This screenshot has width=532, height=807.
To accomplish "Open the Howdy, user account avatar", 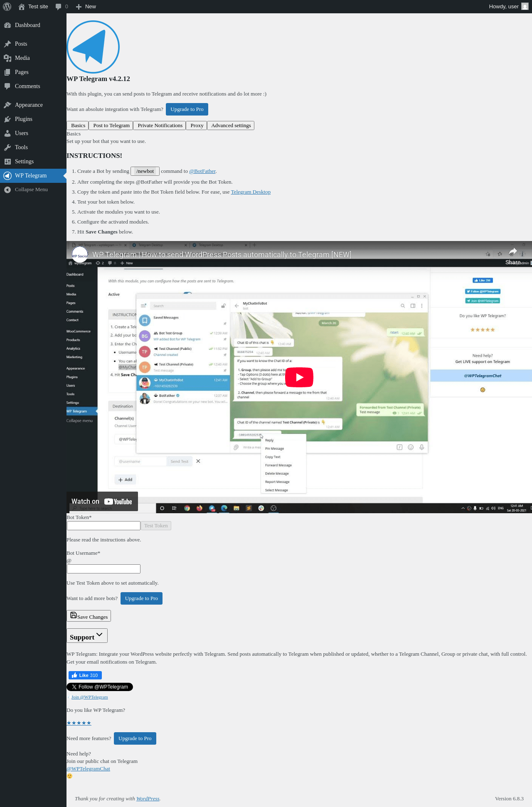I will coord(525,7).
